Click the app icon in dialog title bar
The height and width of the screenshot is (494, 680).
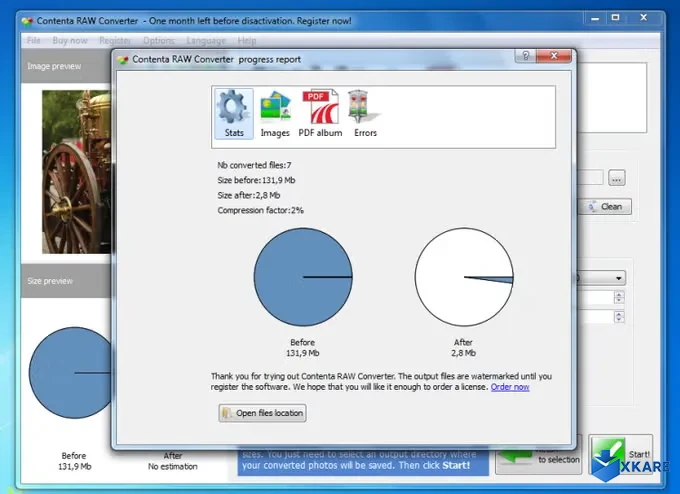[x=123, y=59]
